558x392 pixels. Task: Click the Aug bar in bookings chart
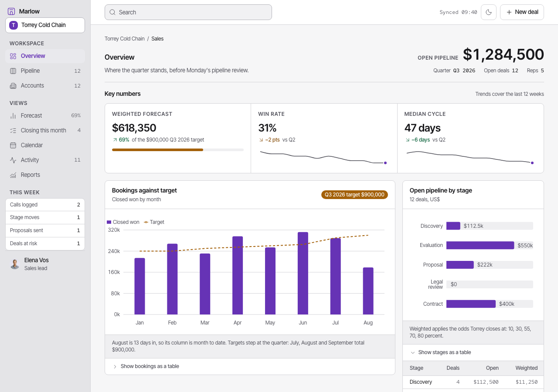click(368, 291)
